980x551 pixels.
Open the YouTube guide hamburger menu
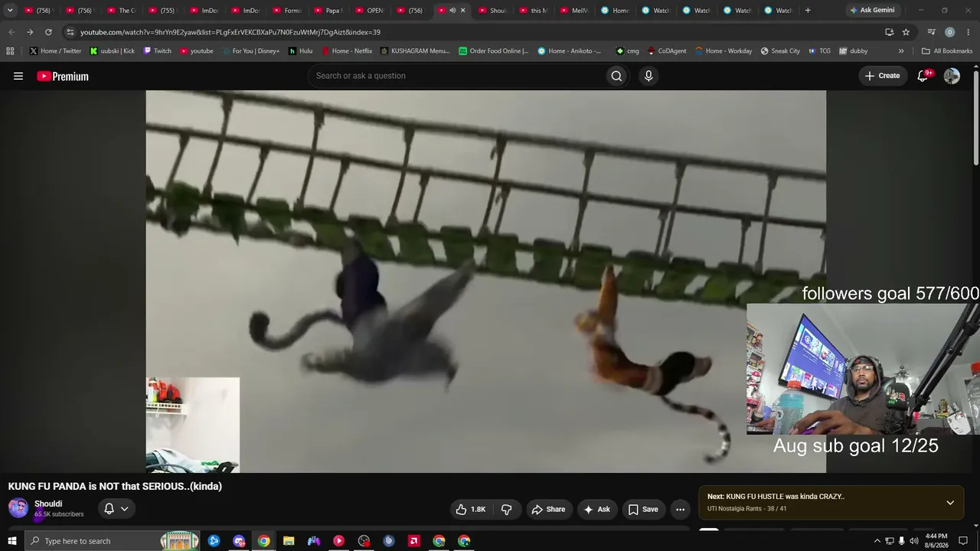[18, 76]
